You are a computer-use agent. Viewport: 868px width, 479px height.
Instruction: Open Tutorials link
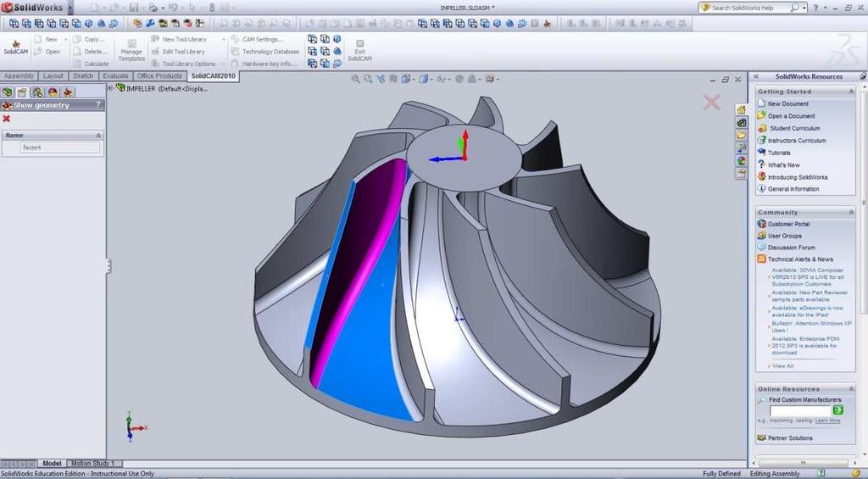tap(779, 153)
